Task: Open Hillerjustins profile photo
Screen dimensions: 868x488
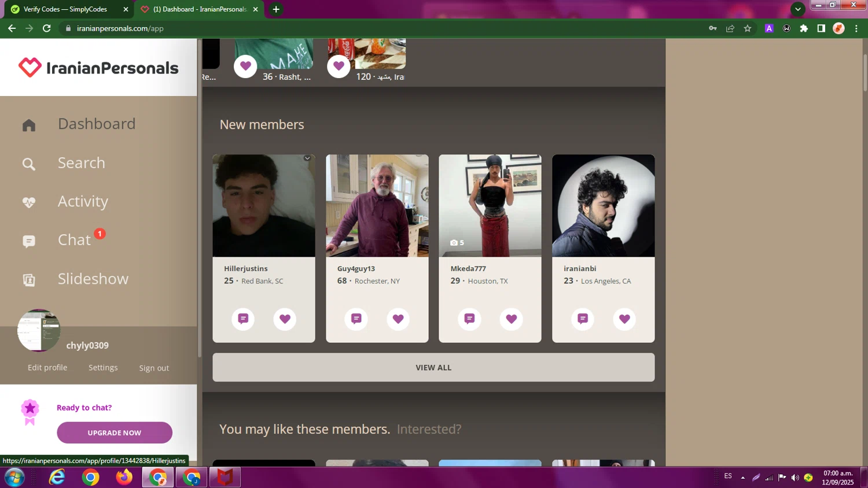Action: tap(264, 206)
